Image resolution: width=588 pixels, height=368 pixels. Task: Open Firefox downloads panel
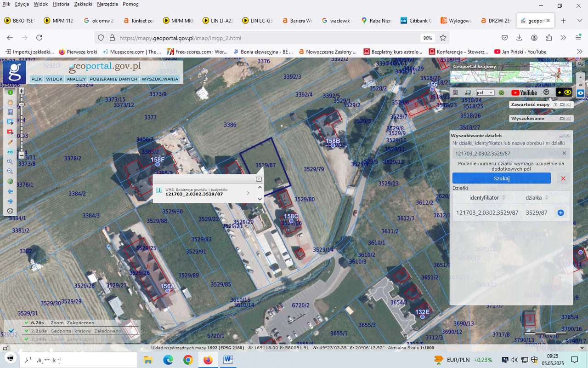tap(519, 38)
